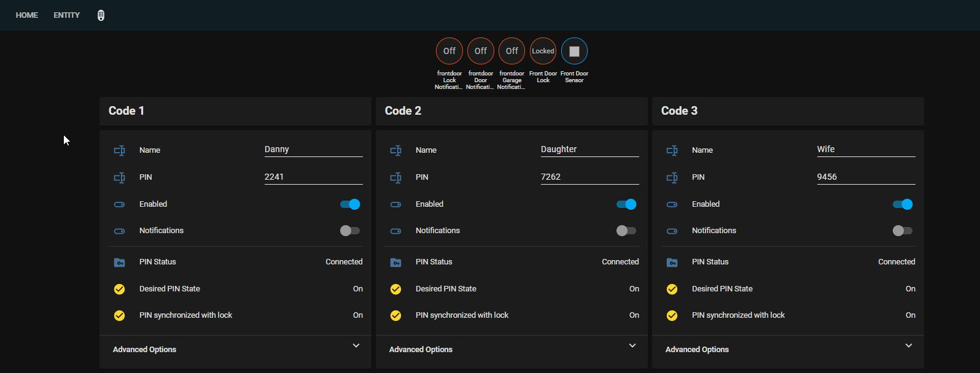The image size is (980, 373).
Task: Click the PIN text icon in Code 3
Action: click(672, 177)
